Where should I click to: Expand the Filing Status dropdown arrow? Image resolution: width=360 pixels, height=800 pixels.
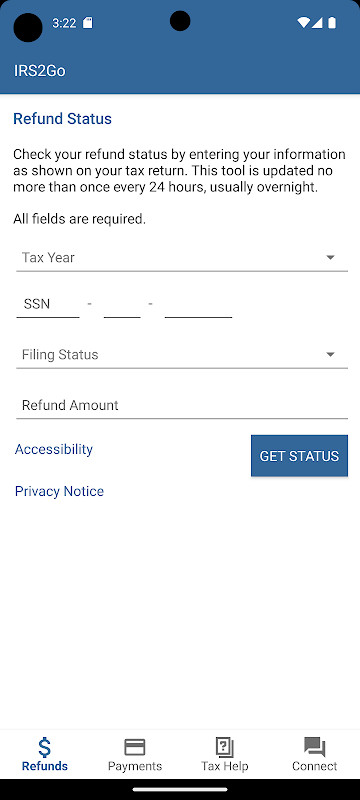(x=330, y=354)
